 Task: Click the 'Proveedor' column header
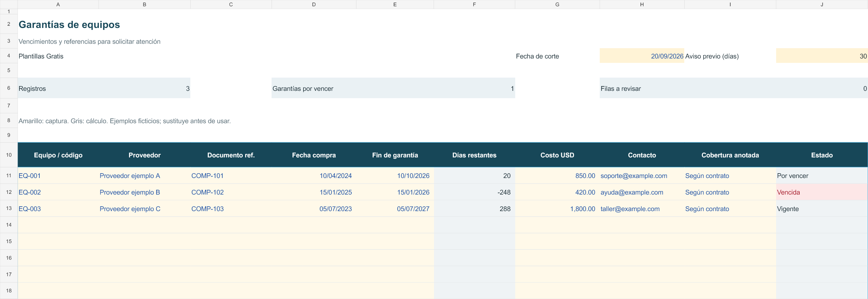coord(144,155)
